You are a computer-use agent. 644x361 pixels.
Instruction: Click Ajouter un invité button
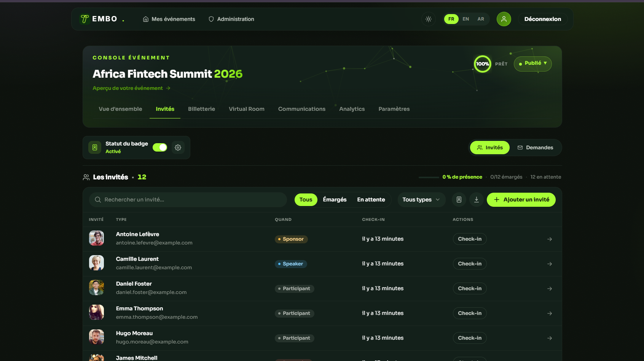521,200
